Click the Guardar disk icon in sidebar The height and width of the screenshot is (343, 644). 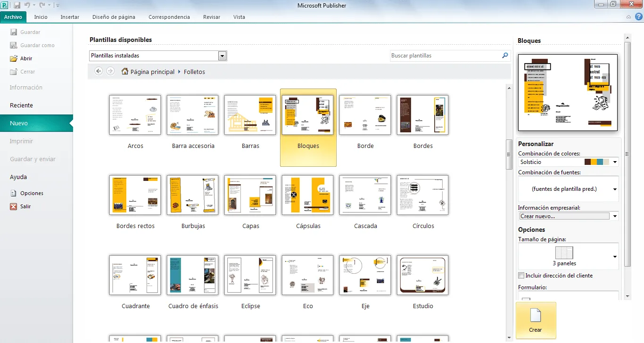(x=14, y=32)
